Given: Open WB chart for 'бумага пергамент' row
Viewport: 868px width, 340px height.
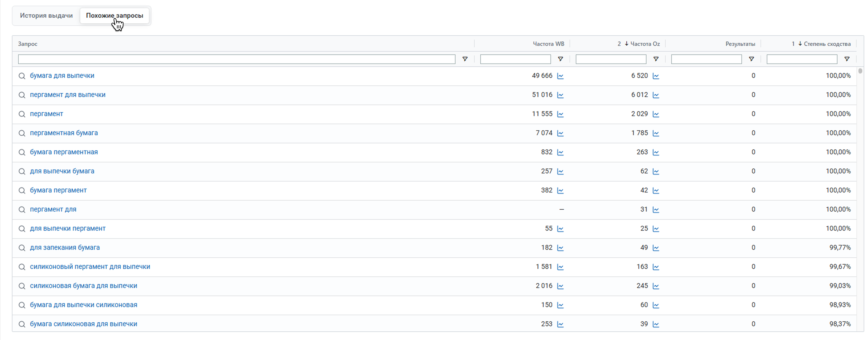Looking at the screenshot, I should click(560, 190).
